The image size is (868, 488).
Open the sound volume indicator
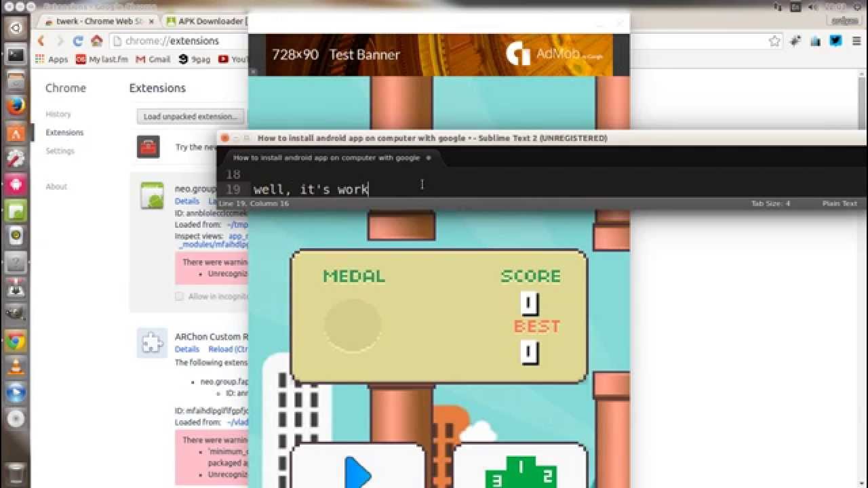coord(814,7)
